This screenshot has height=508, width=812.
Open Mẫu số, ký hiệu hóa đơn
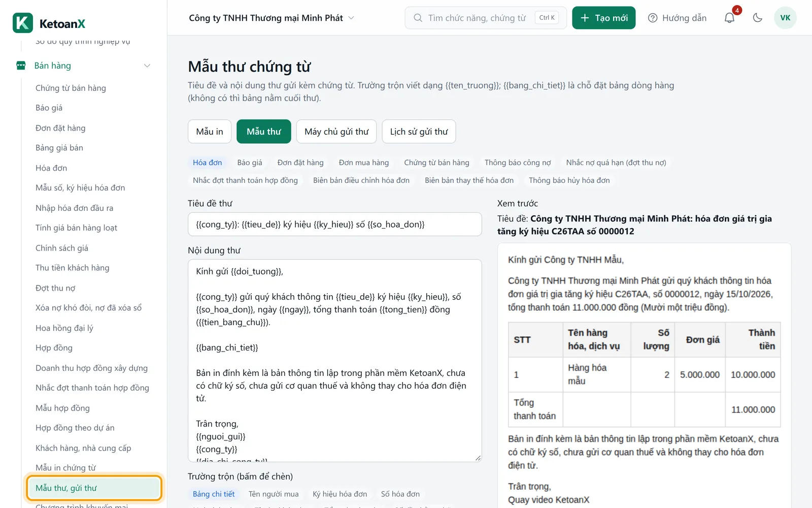(x=80, y=188)
